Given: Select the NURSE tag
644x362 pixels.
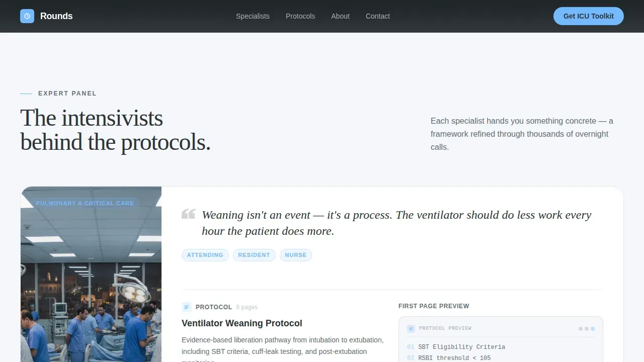Looking at the screenshot, I should point(296,255).
